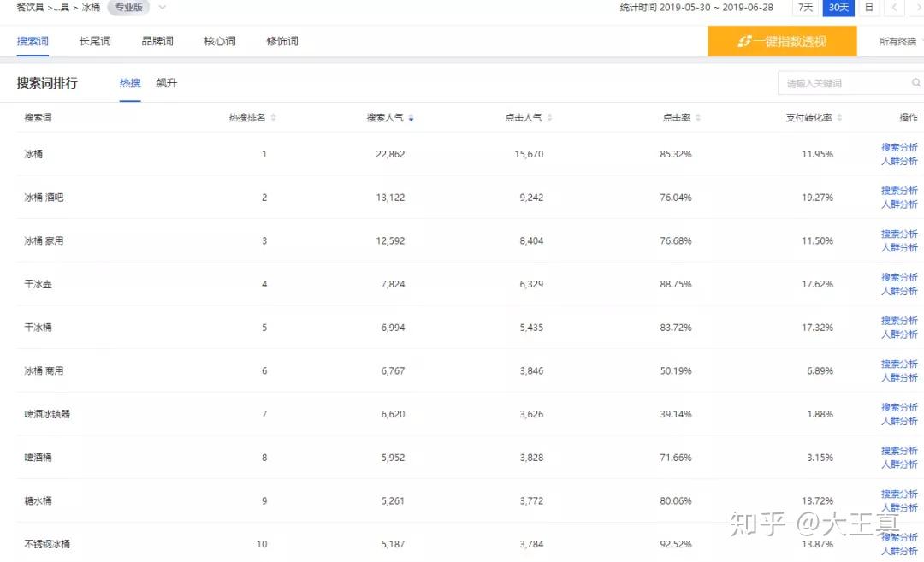Open 人群分析 for 不锈钢冰桶

pyautogui.click(x=899, y=551)
